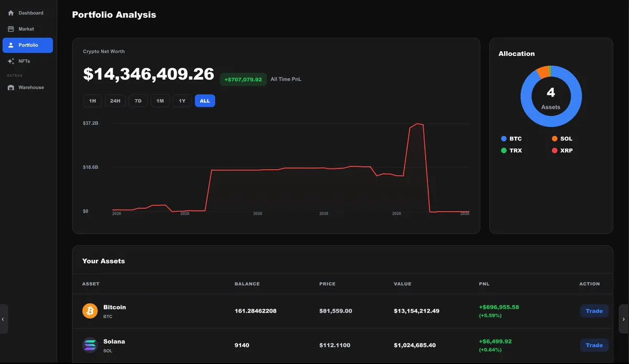Open the Dashboard page
The width and height of the screenshot is (629, 364).
point(28,13)
